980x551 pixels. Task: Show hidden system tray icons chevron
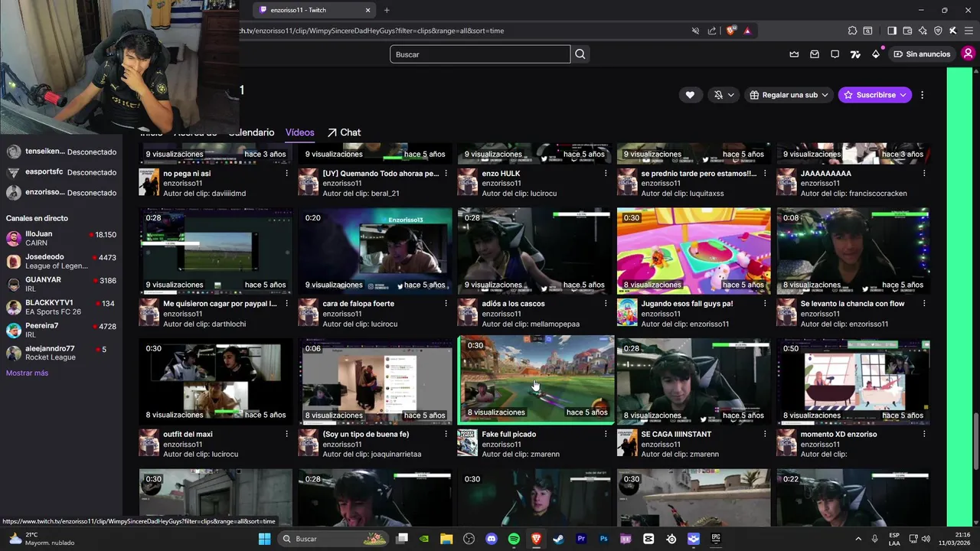tap(857, 539)
